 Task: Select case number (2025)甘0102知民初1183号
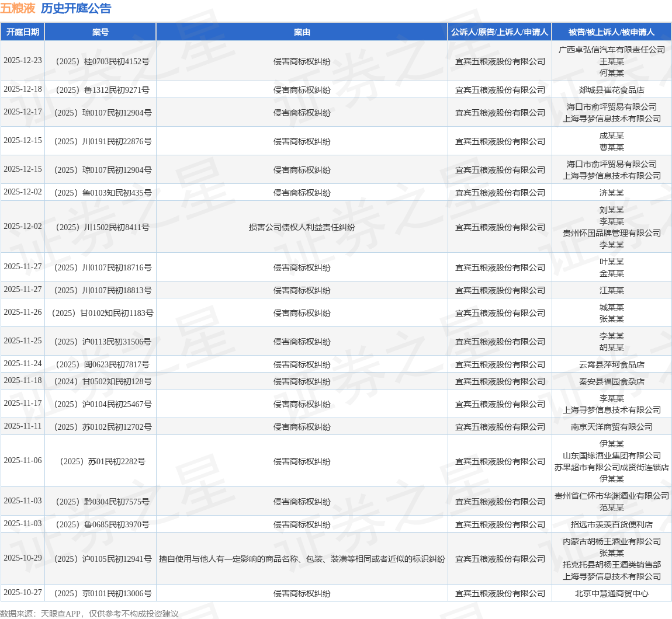click(x=101, y=313)
